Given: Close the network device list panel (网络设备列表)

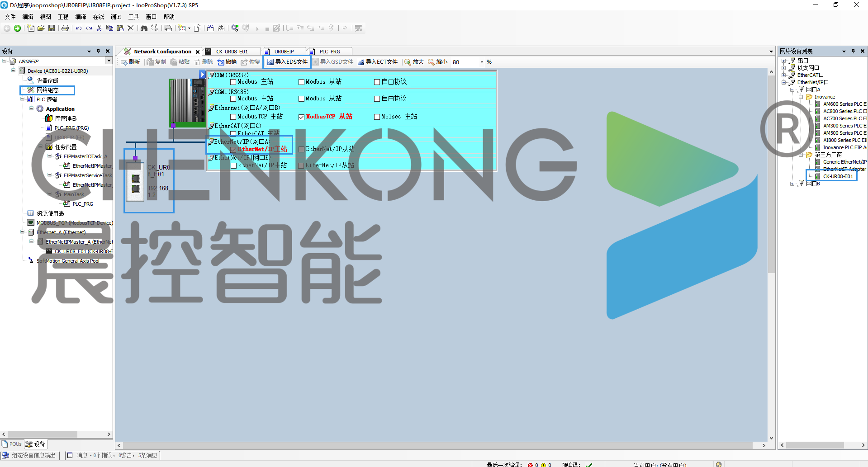Looking at the screenshot, I should (x=862, y=51).
